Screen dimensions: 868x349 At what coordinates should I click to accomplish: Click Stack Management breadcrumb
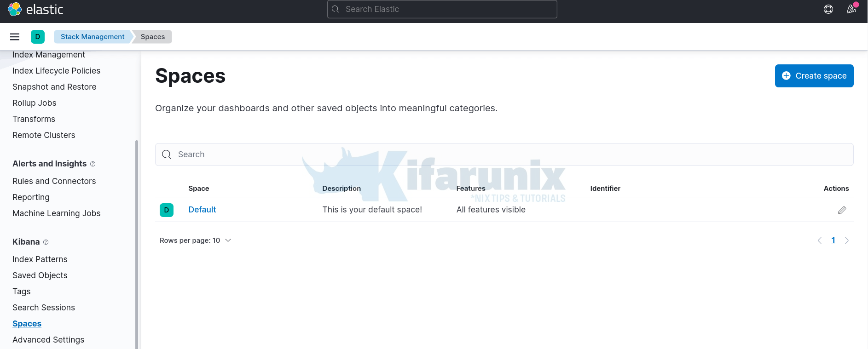click(x=93, y=37)
